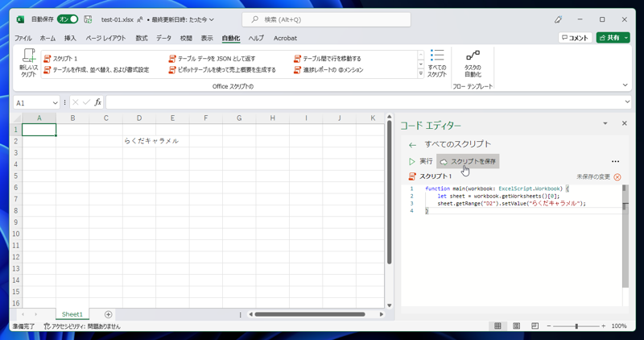The width and height of the screenshot is (644, 340).
Task: Close the コード エディター pane
Action: pos(625,123)
